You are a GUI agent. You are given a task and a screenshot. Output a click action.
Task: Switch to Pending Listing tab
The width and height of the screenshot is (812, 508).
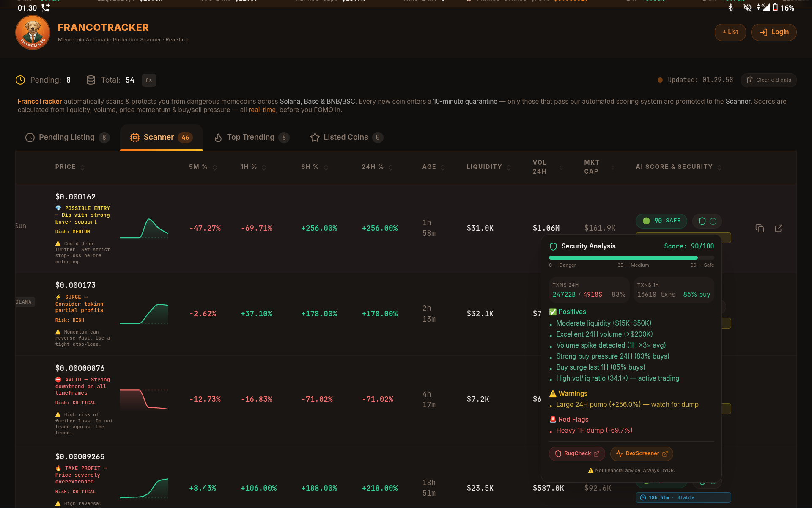[x=67, y=137]
